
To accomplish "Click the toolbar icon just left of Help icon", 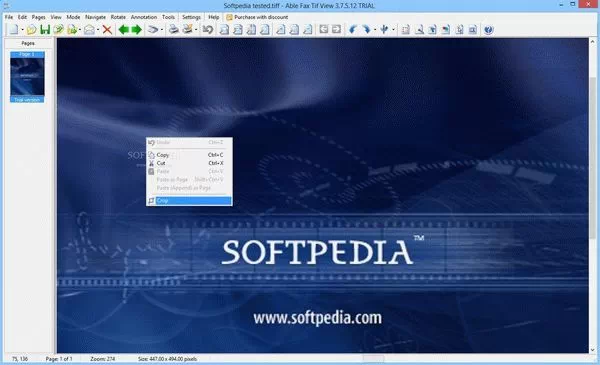I will tap(473, 29).
